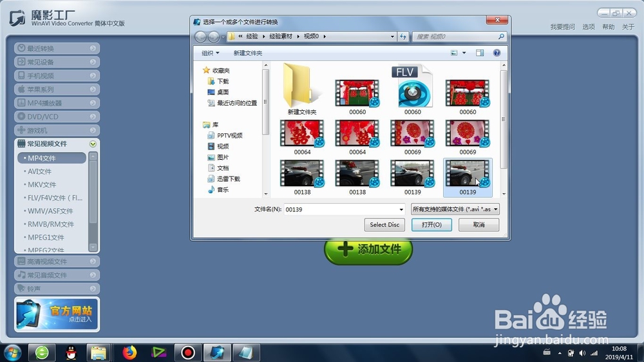Image resolution: width=644 pixels, height=362 pixels.
Task: Click the view mode icon
Action: [454, 53]
